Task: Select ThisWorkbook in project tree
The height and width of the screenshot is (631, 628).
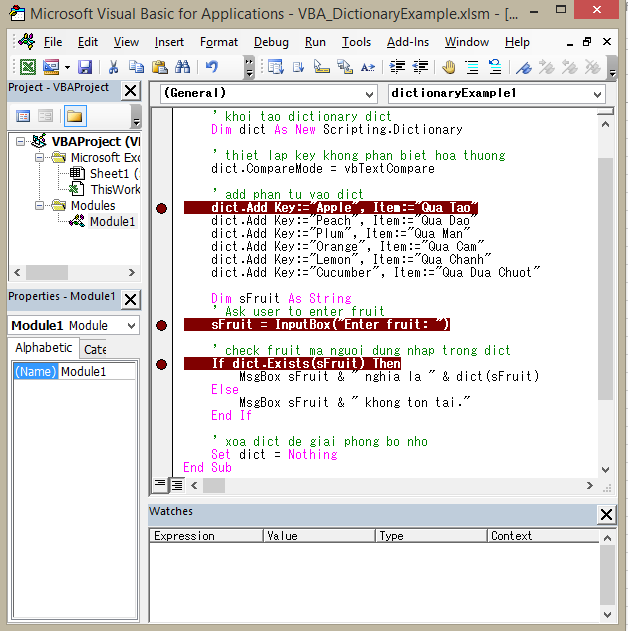Action: point(115,189)
